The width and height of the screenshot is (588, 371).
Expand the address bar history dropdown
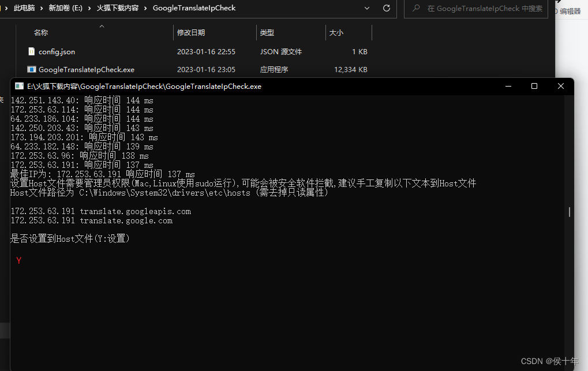click(367, 8)
